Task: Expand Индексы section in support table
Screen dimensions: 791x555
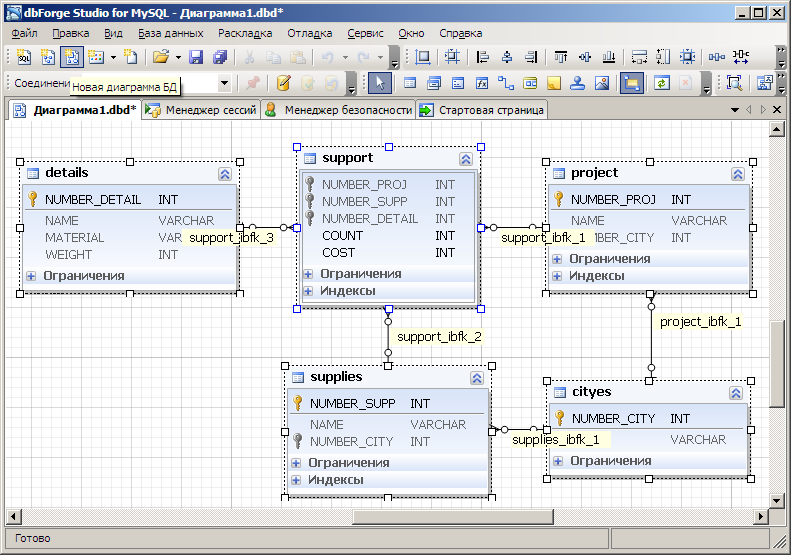Action: (x=309, y=291)
